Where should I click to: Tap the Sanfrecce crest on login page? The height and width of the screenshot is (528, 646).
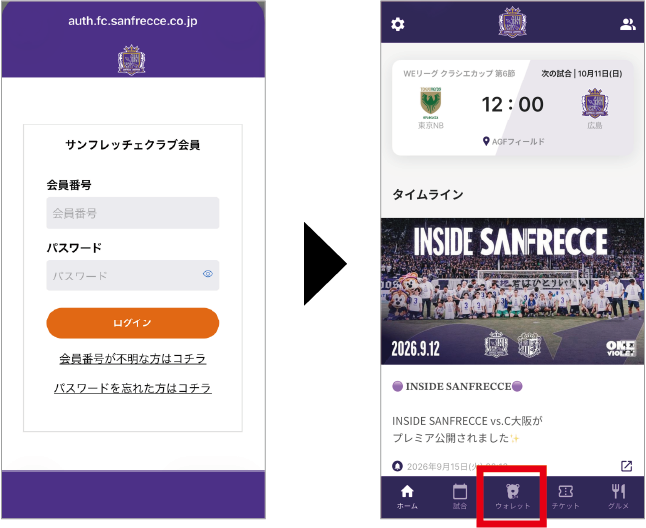point(131,60)
